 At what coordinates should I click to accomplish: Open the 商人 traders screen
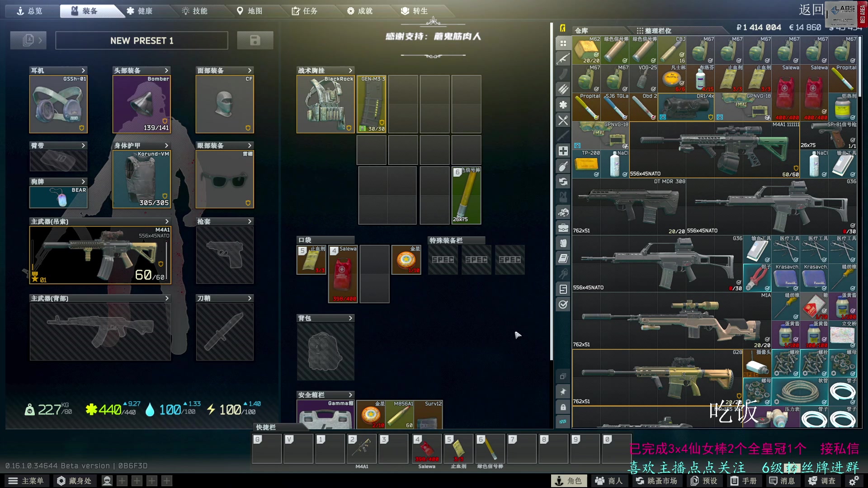(609, 481)
